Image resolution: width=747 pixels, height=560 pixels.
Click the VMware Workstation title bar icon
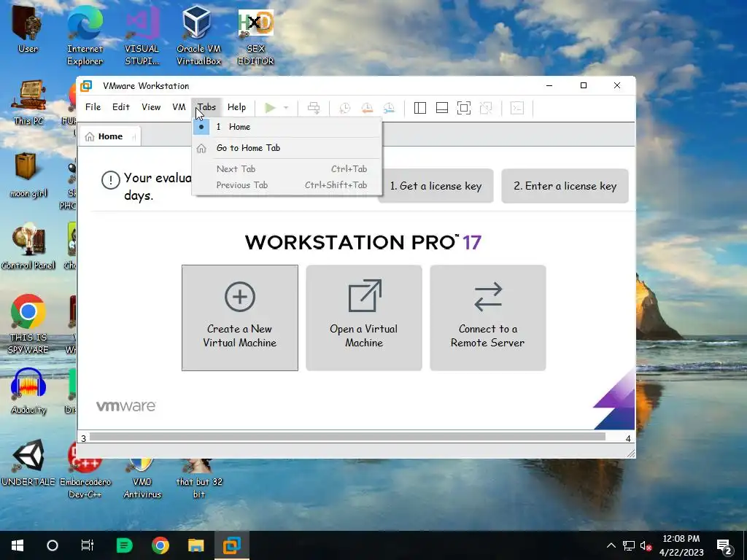[86, 86]
